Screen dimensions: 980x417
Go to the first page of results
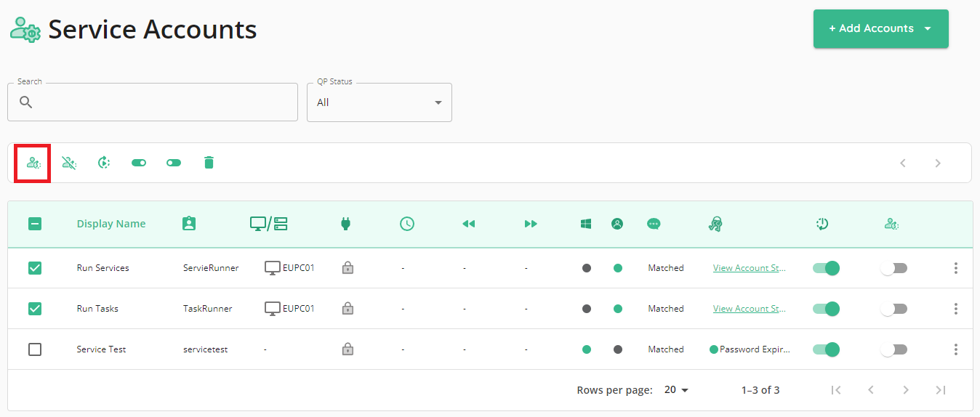pos(836,390)
